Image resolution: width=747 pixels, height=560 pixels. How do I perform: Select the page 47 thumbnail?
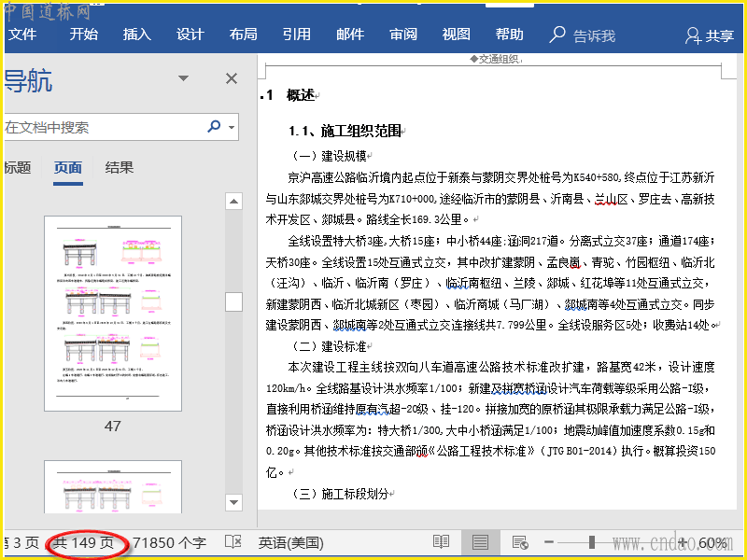113,314
